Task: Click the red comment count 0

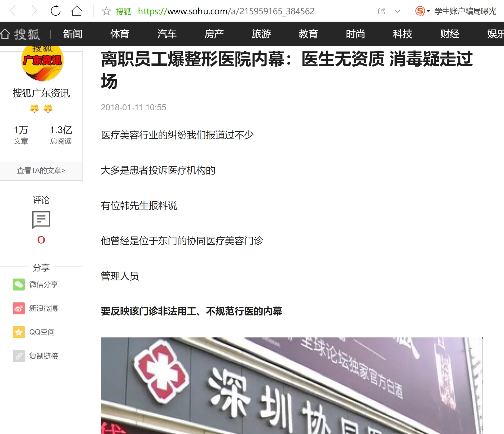Action: point(41,240)
